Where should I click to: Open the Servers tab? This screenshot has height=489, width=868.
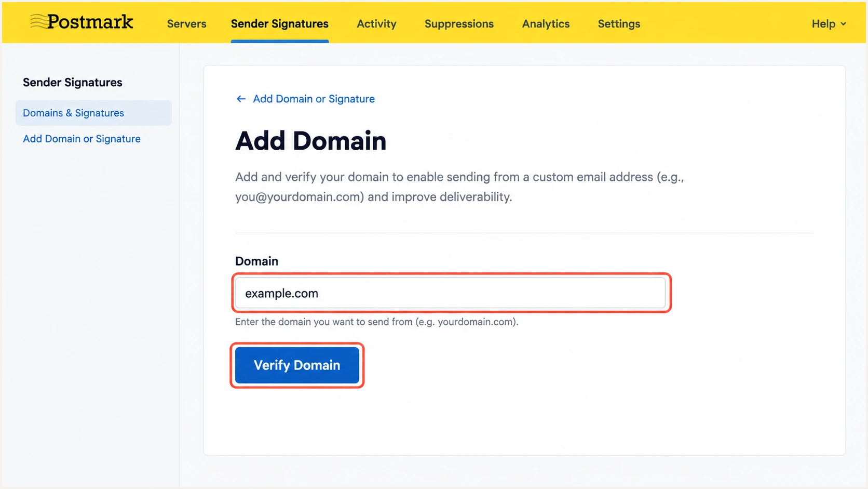click(x=186, y=24)
